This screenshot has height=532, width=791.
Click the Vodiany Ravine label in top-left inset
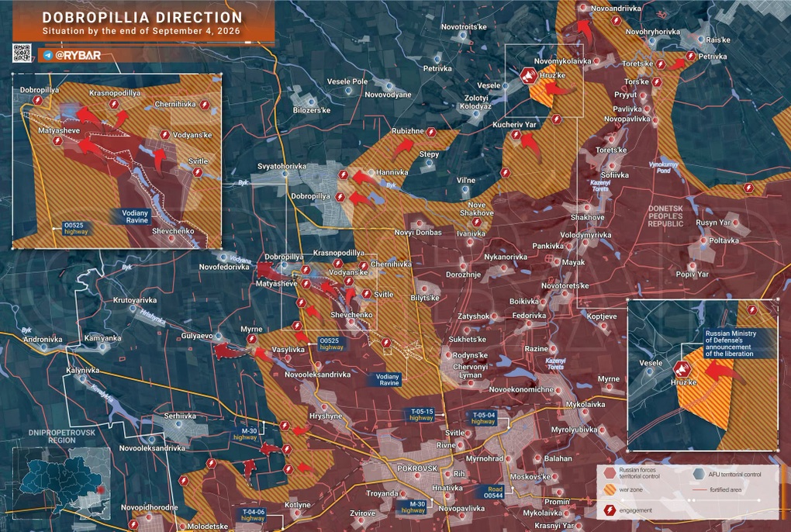click(136, 217)
